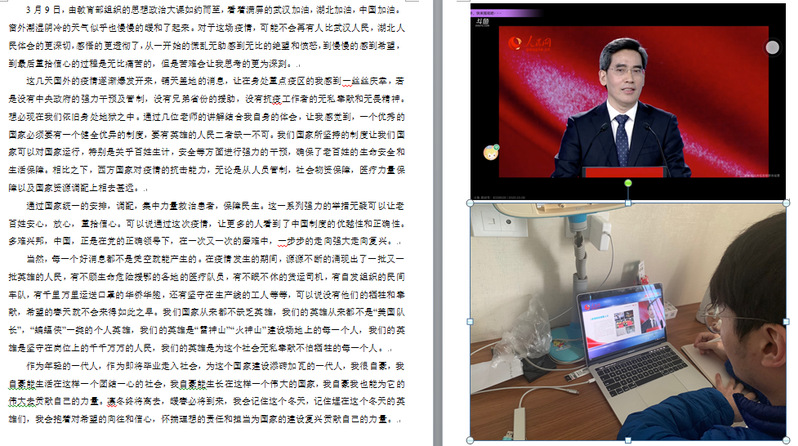Click the bottom-left corner handle of selected photo

point(470,440)
